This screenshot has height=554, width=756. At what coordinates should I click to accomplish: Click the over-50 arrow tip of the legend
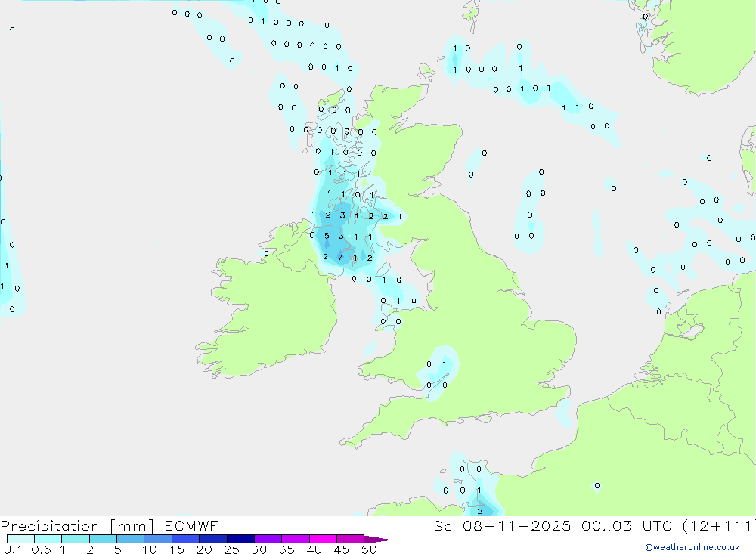[x=379, y=540]
